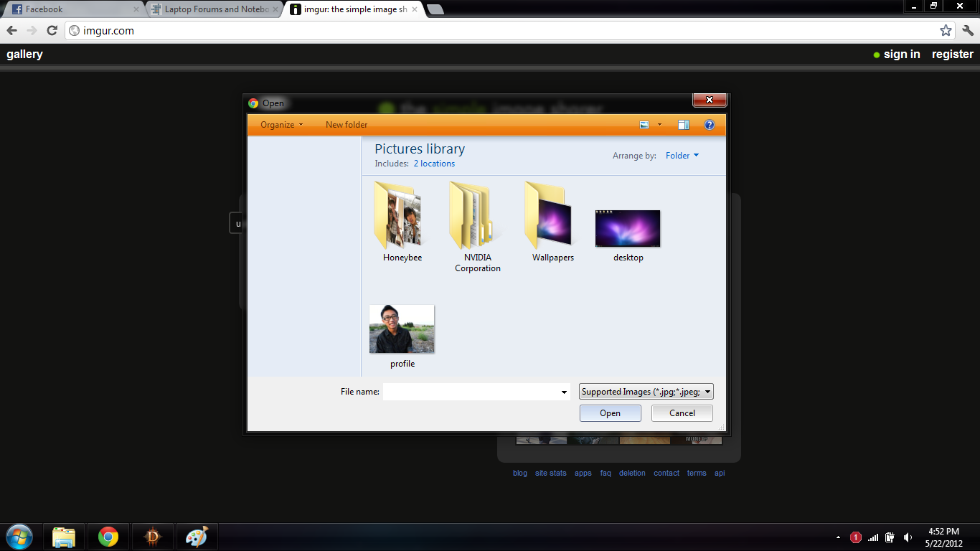This screenshot has height=551, width=980.
Task: Open a new browser tab
Action: click(x=435, y=9)
